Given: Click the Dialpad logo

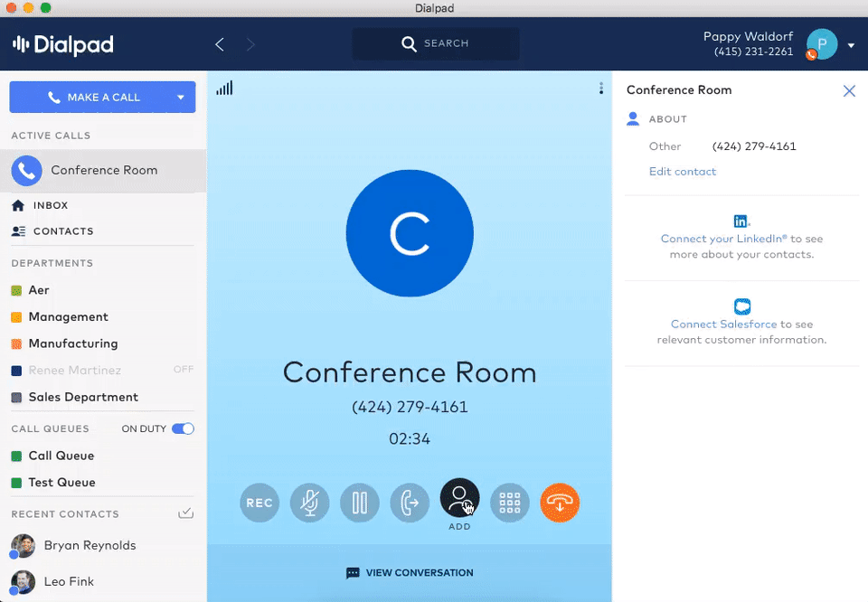Looking at the screenshot, I should (x=62, y=44).
